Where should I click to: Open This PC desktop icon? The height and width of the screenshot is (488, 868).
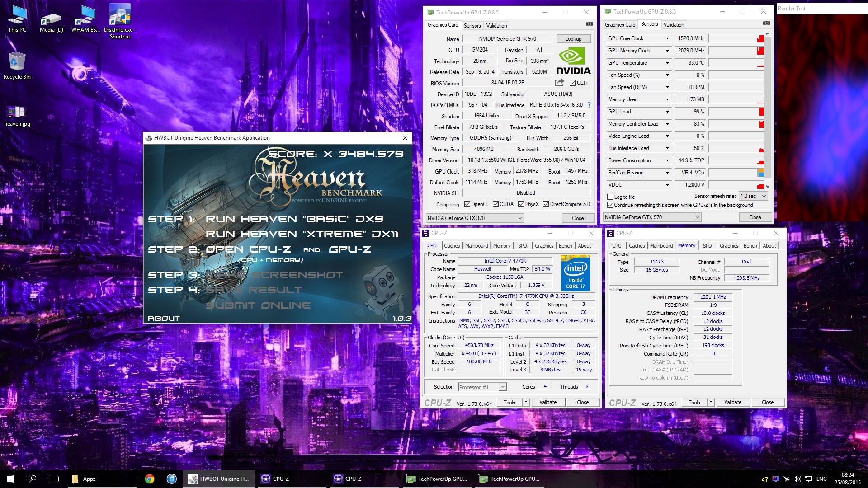pos(17,19)
